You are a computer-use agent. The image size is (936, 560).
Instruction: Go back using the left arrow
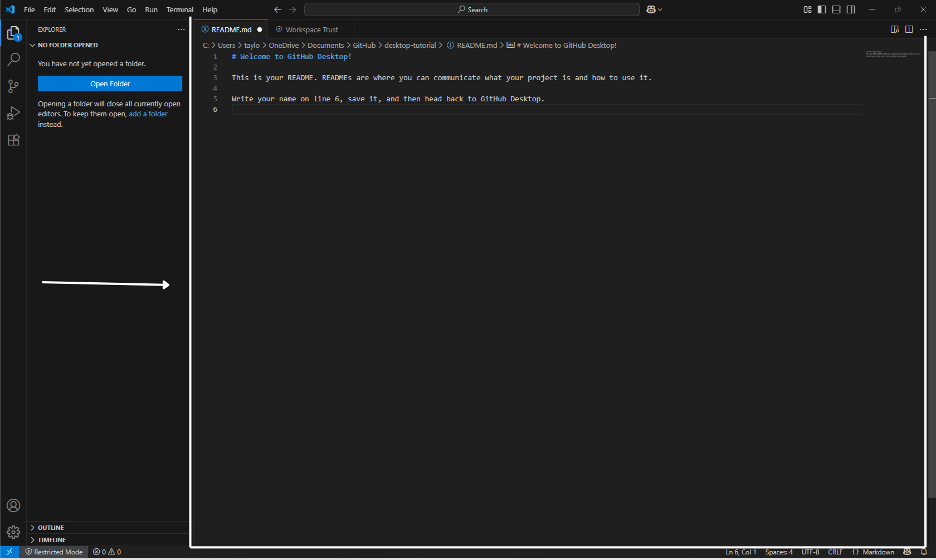point(277,9)
